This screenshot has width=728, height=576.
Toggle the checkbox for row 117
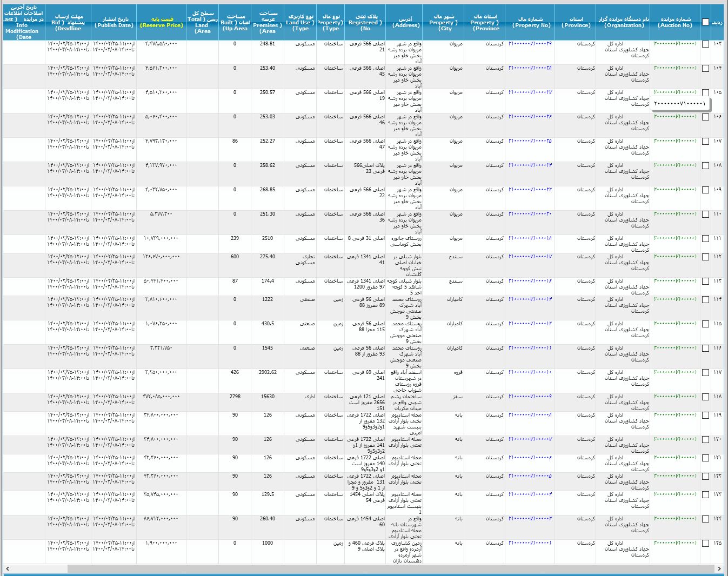(705, 373)
